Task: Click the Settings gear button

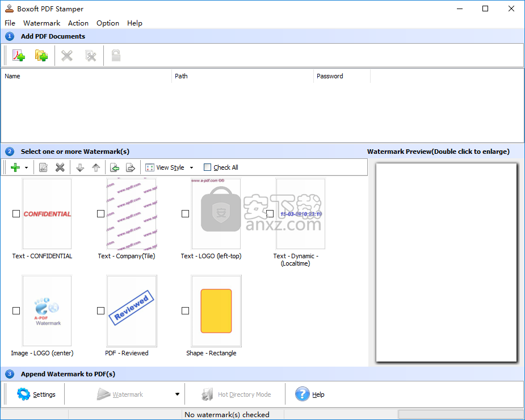Action: tap(36, 394)
